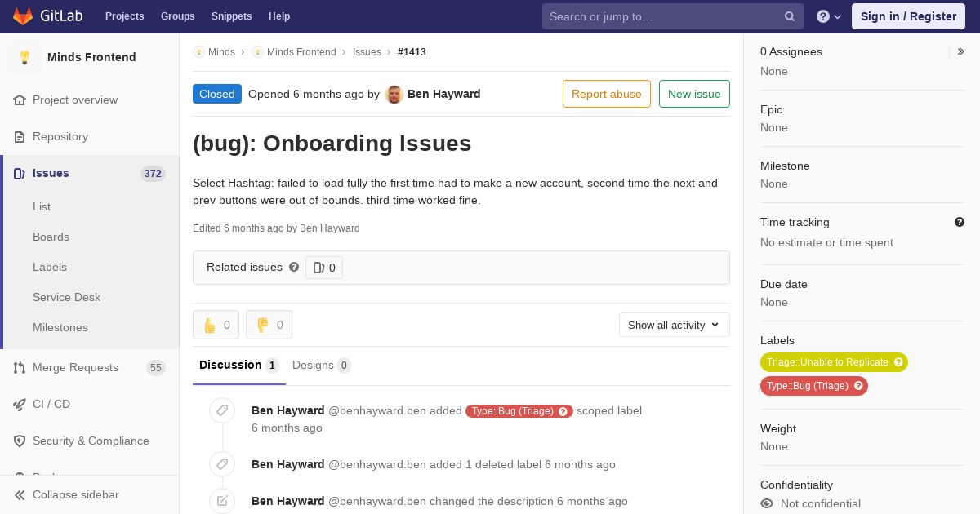
Task: Click the help icon on activity Type::Bug label
Action: [563, 411]
